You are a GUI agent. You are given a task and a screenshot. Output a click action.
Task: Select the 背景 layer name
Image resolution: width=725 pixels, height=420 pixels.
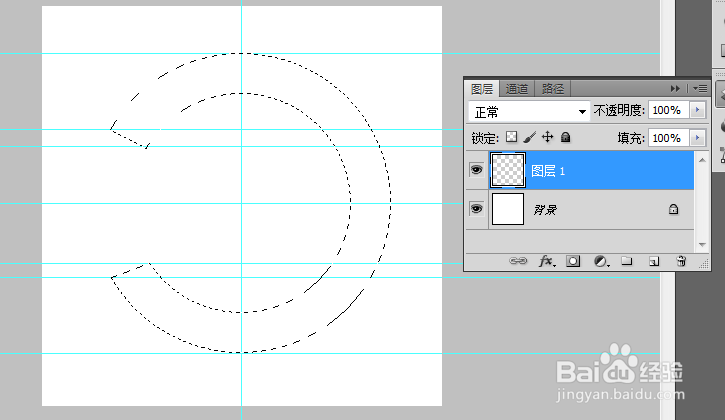coord(545,210)
